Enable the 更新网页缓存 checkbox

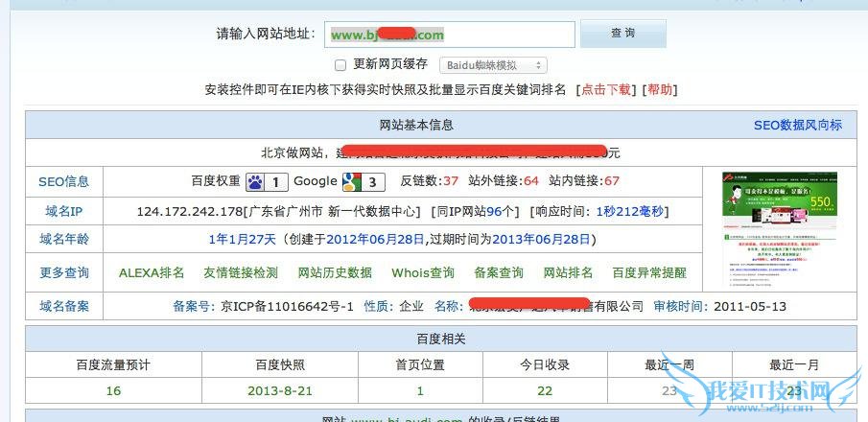(340, 65)
